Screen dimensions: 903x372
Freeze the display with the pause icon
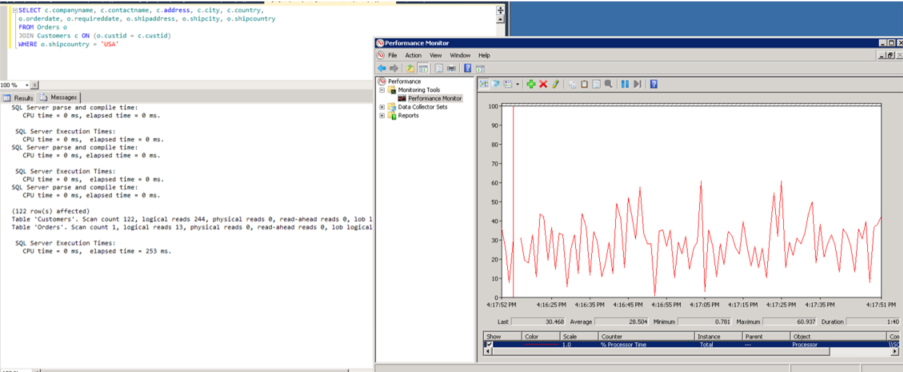pyautogui.click(x=625, y=84)
